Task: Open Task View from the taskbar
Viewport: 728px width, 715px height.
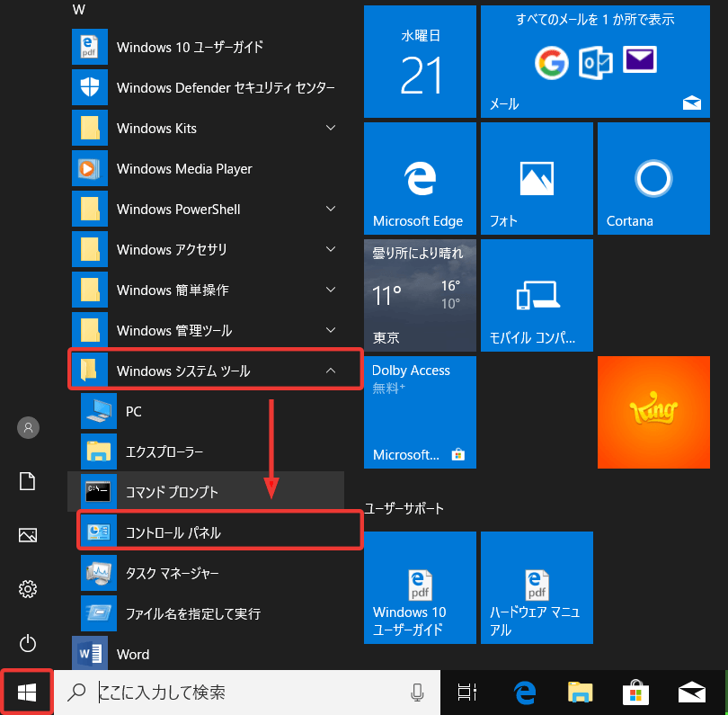Action: 467,692
